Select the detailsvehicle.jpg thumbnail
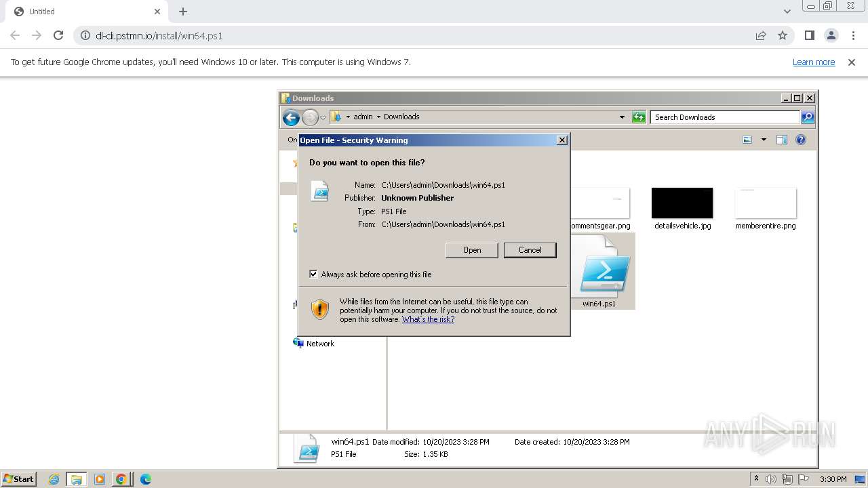This screenshot has height=488, width=868. pyautogui.click(x=682, y=203)
